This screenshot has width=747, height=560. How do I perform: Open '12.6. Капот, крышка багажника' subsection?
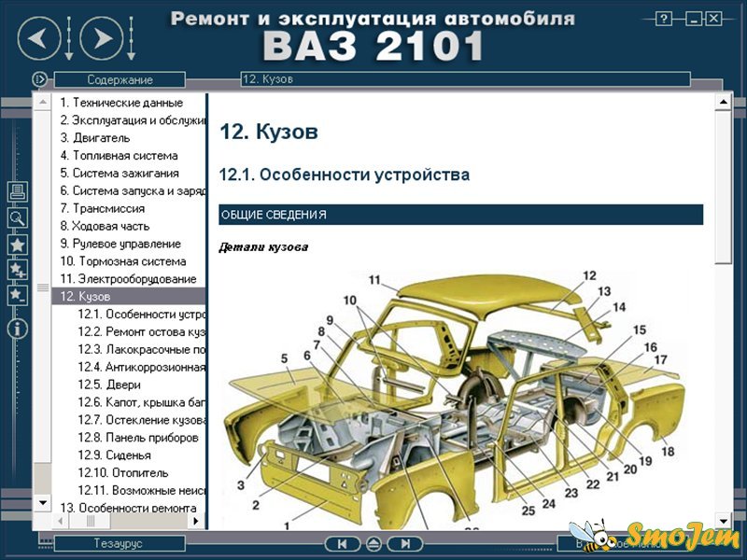pyautogui.click(x=142, y=402)
